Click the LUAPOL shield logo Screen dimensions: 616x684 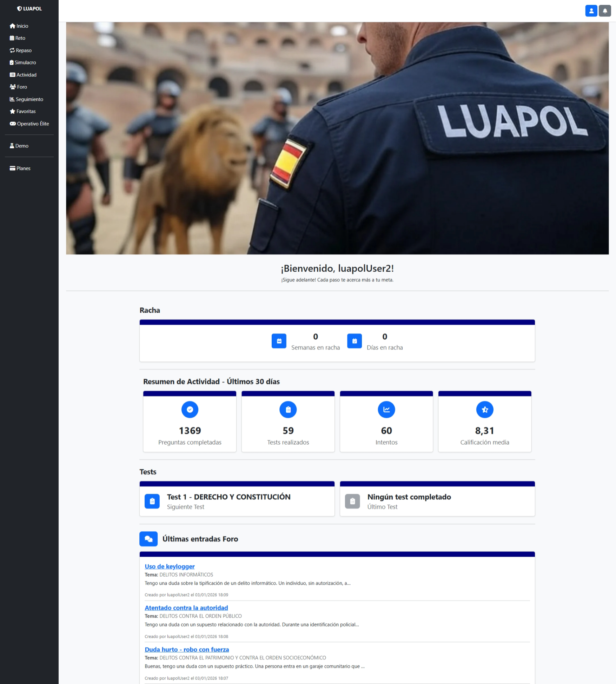(29, 8)
